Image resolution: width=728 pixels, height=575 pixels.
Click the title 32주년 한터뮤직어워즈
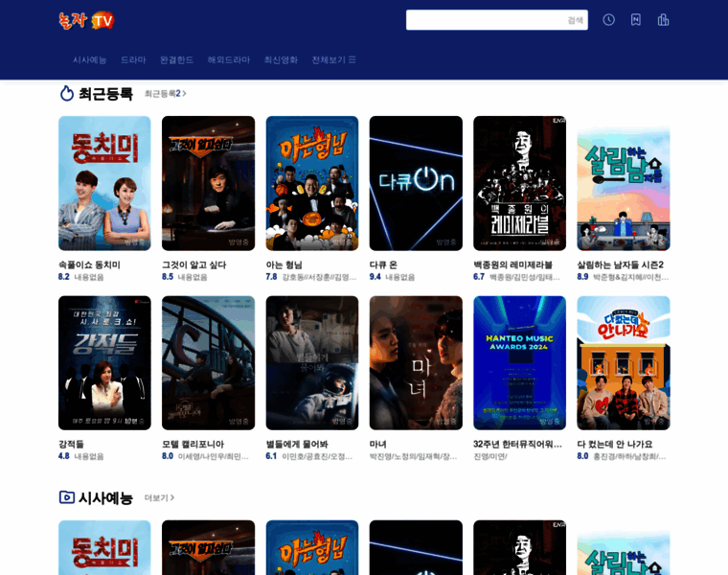click(517, 444)
